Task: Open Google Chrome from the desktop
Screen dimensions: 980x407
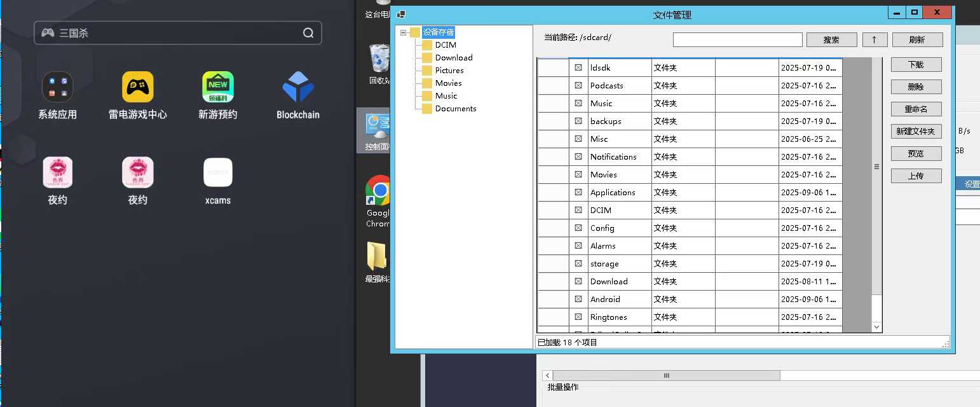Action: pyautogui.click(x=378, y=191)
